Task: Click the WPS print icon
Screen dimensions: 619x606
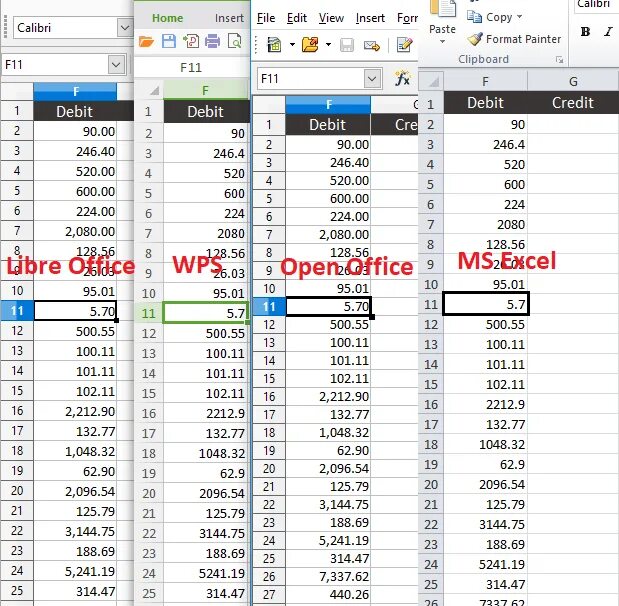Action: 212,41
